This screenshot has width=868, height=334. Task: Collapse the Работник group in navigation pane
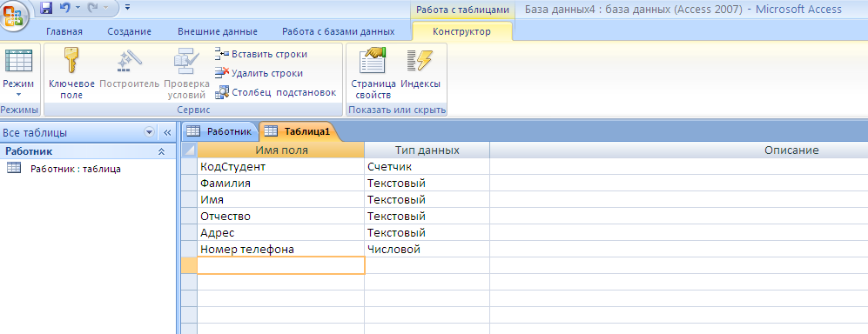point(161,151)
